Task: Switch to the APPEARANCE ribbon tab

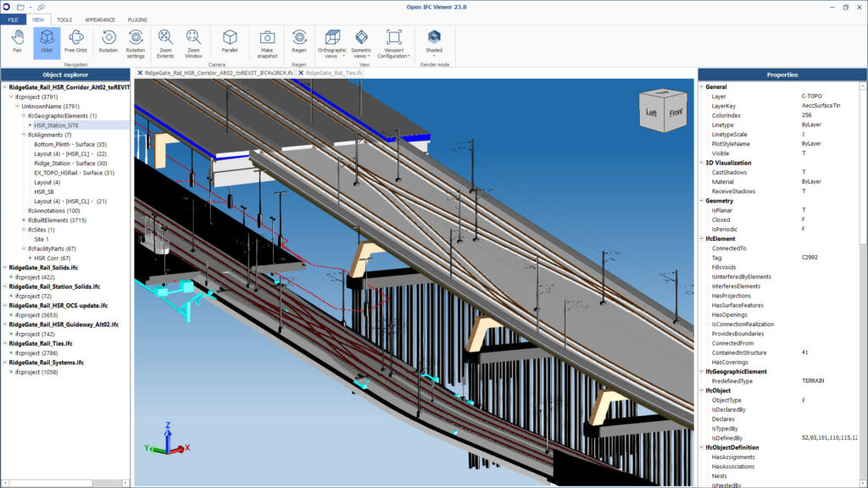Action: (x=101, y=19)
